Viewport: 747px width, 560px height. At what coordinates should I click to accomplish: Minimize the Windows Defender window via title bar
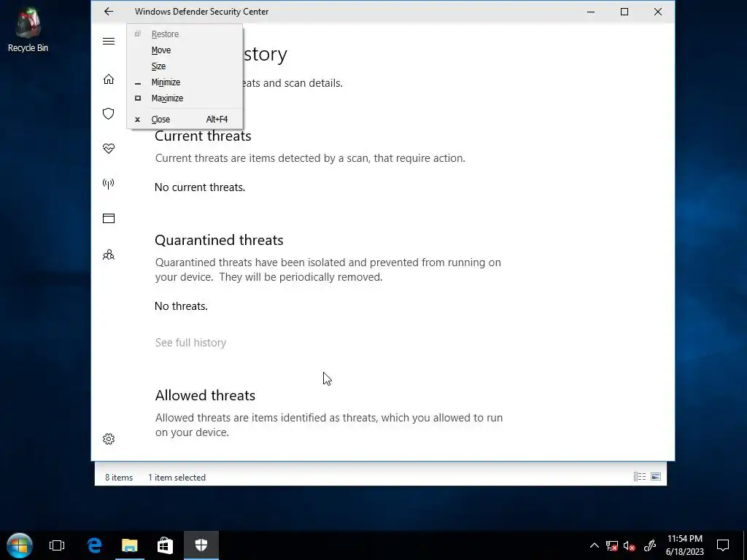click(x=591, y=12)
